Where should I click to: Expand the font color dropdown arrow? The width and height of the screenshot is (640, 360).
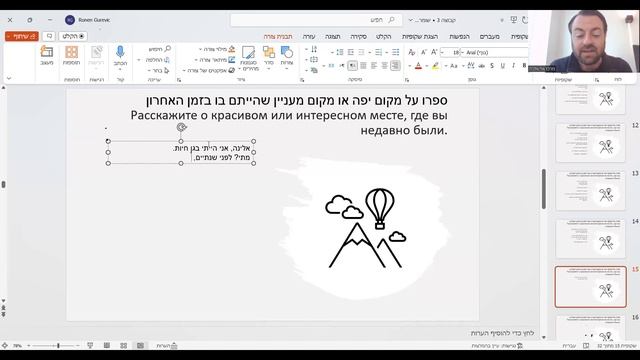409,66
